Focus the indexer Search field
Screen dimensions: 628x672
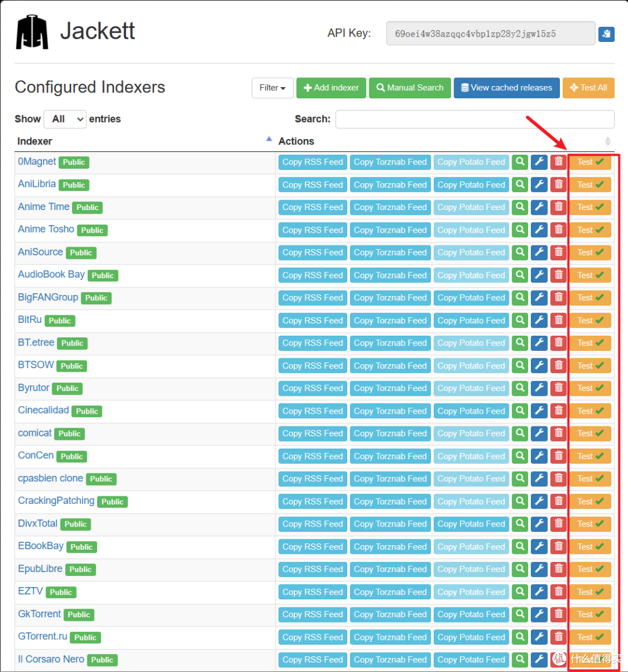point(474,119)
